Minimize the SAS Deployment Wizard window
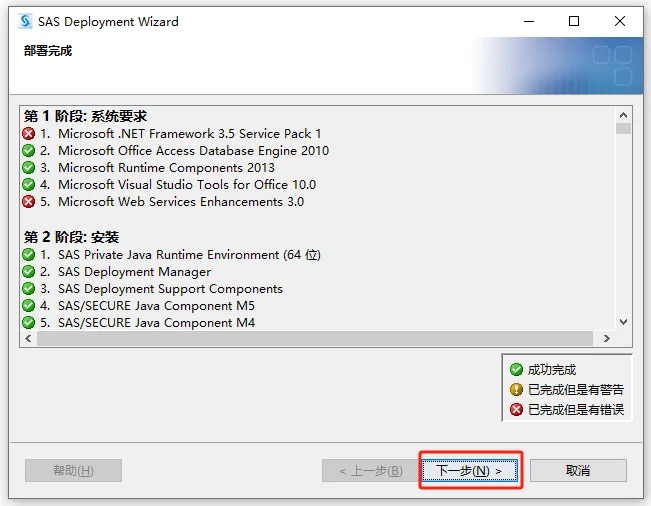 [529, 21]
